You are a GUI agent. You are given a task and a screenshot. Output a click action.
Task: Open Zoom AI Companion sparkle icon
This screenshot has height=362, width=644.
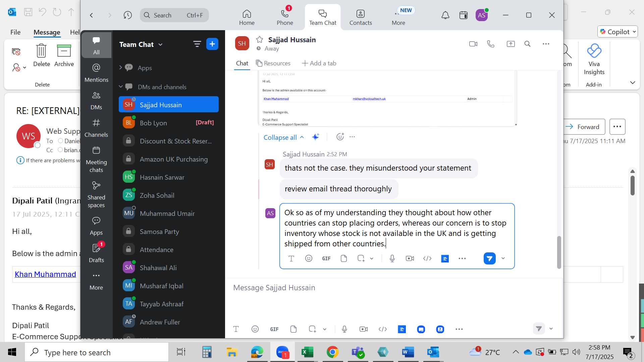coord(315,137)
